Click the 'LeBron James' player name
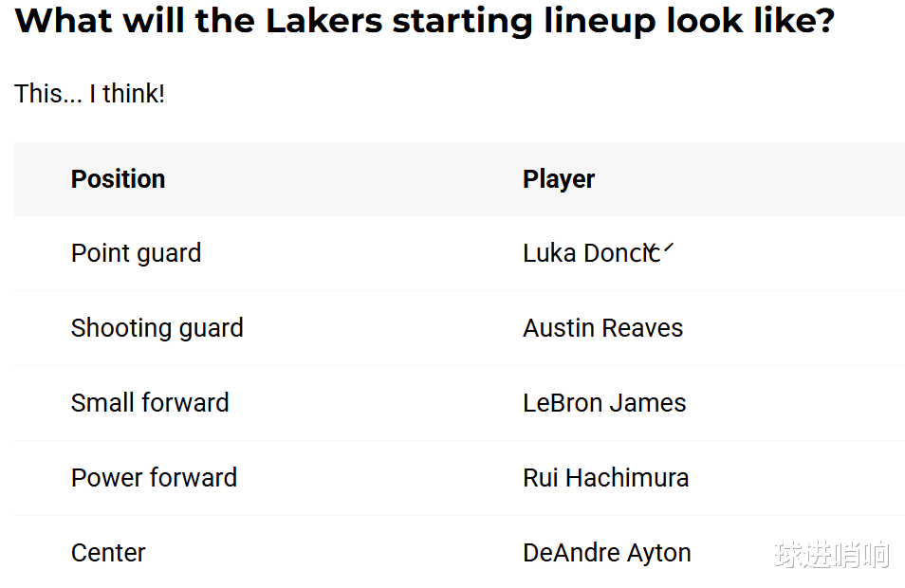Screen dimensions: 905x588 (x=604, y=403)
